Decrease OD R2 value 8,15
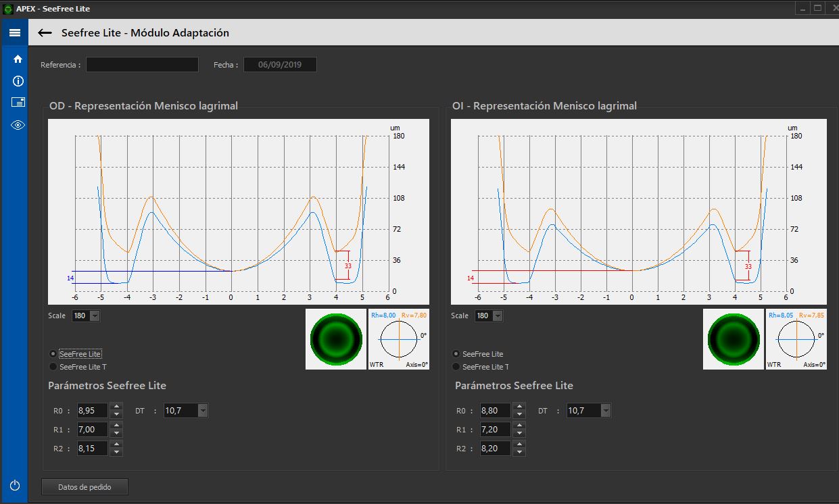 coord(116,451)
